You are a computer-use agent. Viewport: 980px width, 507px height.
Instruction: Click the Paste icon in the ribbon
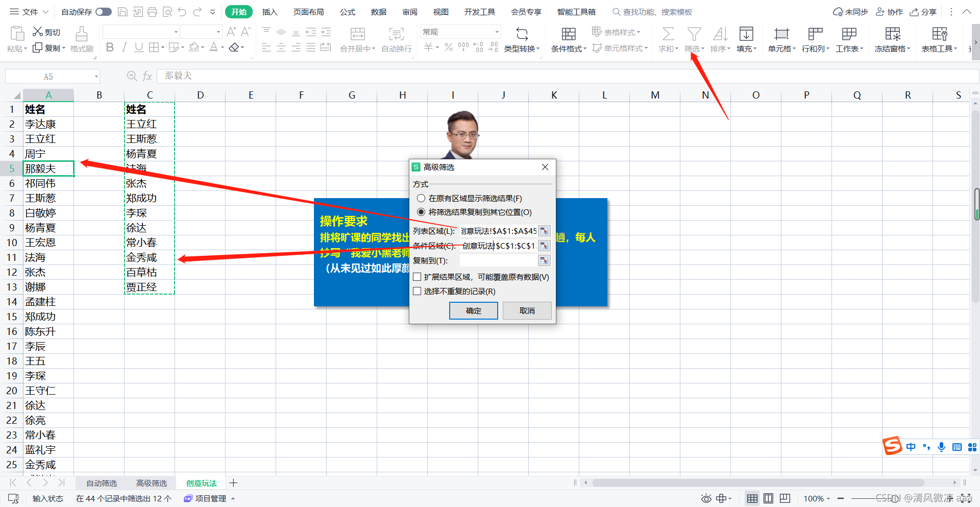click(x=17, y=34)
